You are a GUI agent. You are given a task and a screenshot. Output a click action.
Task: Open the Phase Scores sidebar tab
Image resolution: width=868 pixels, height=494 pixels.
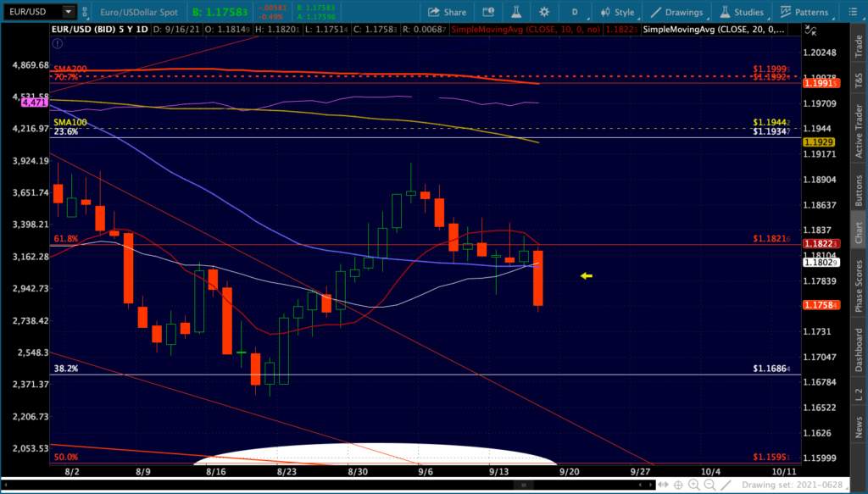coord(859,286)
